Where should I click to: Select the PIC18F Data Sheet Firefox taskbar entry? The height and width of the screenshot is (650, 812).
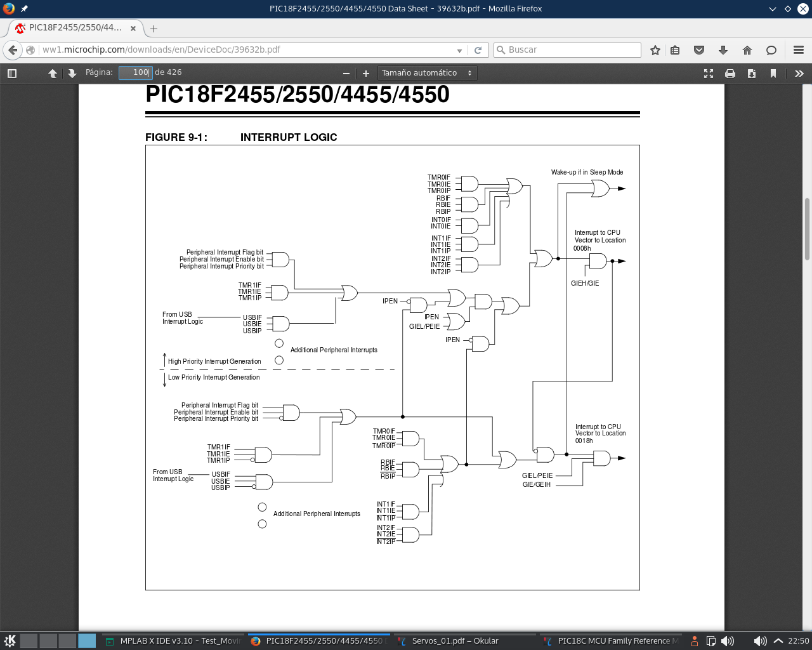point(319,640)
